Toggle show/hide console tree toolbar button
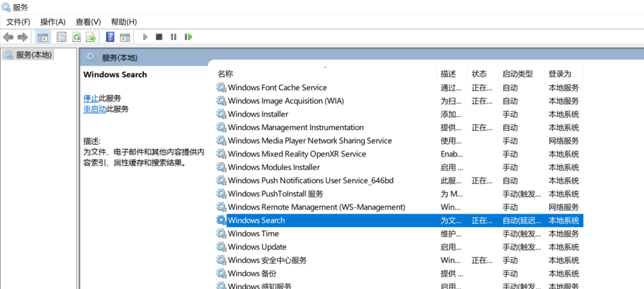This screenshot has width=644, height=289. pyautogui.click(x=43, y=37)
